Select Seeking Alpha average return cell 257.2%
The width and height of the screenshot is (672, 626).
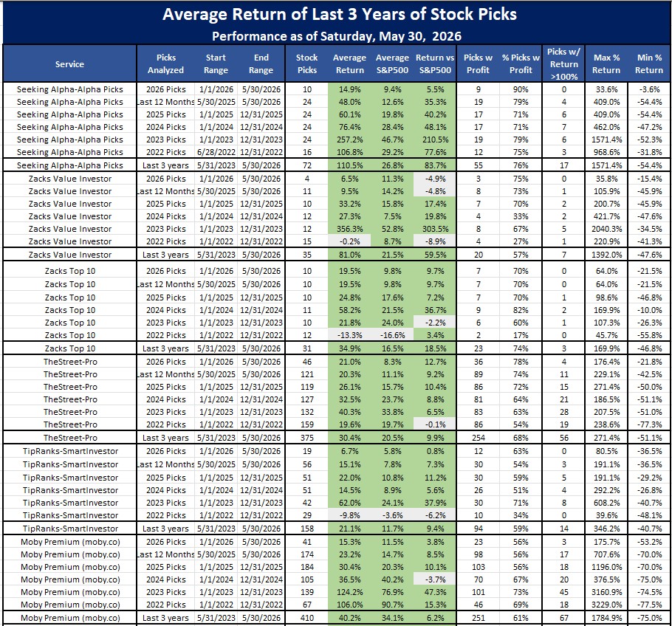(x=350, y=140)
